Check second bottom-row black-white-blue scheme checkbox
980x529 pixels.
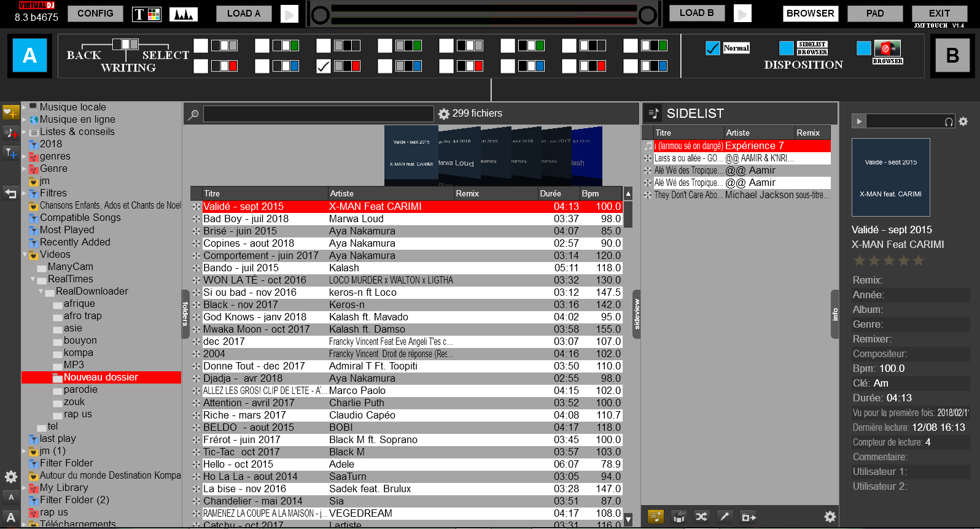(x=262, y=66)
